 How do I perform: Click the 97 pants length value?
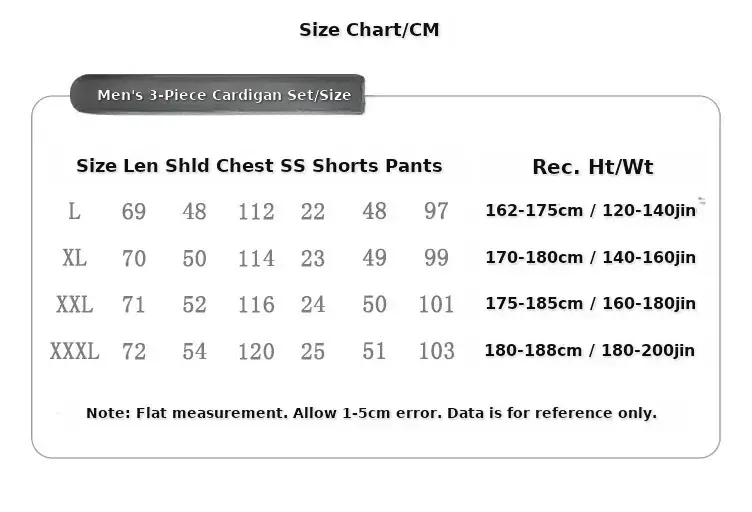click(x=436, y=211)
